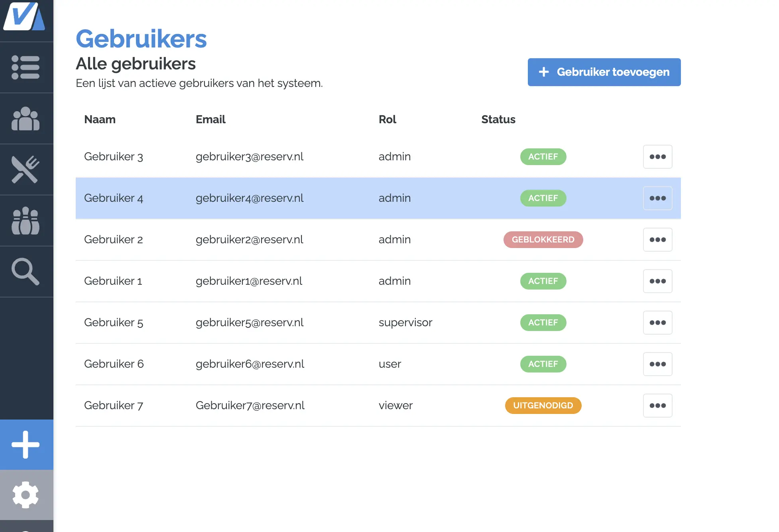Click the Gebruikers page title
Image resolution: width=779 pixels, height=532 pixels.
(141, 39)
